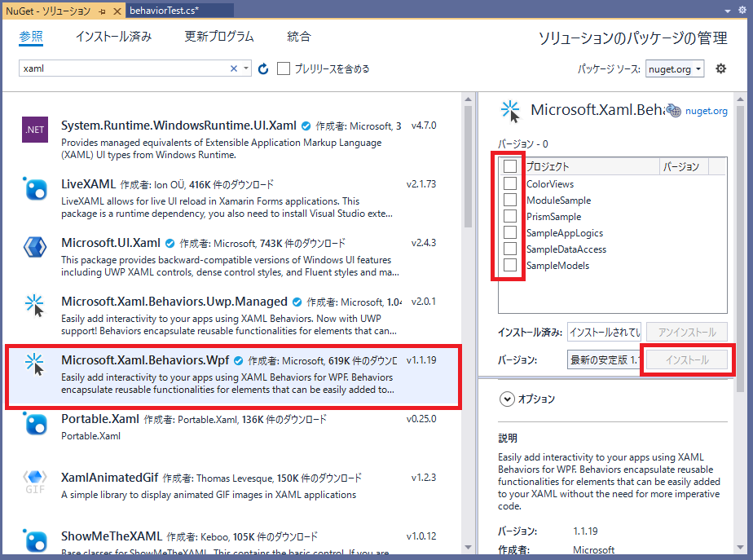Check the SampleAppLogics project checkbox
Viewport: 753px width, 560px height.
click(510, 232)
